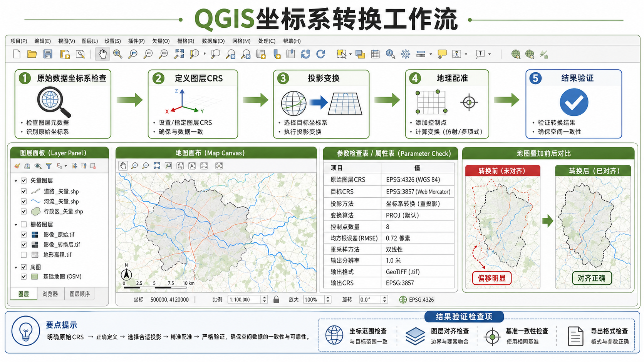The width and height of the screenshot is (644, 362).
Task: Open layer styling brush icon in Layer Panel
Action: tap(17, 166)
